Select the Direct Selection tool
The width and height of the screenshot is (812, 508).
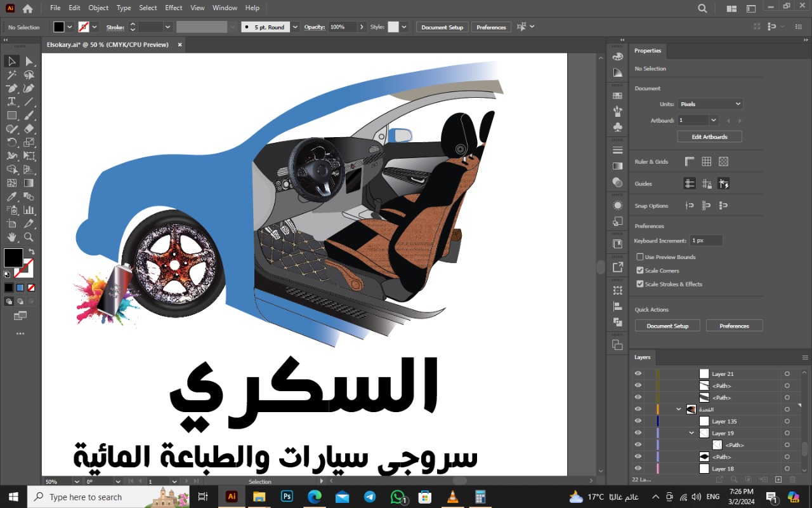29,61
